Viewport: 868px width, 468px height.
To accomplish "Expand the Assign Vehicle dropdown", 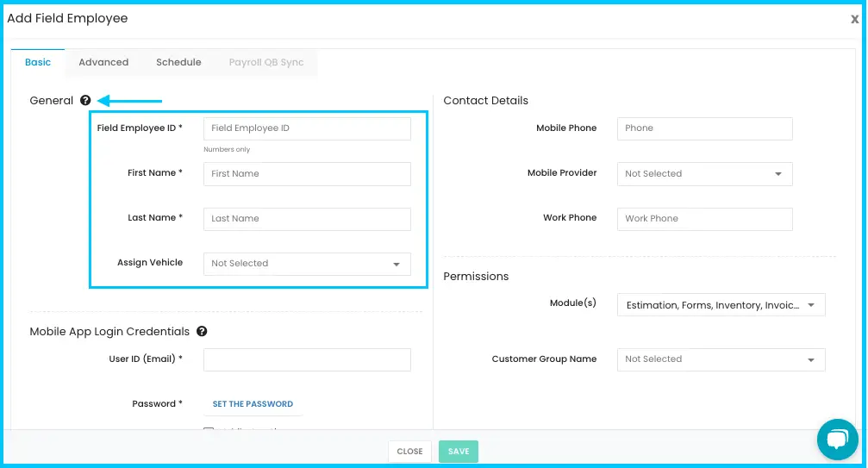I will click(307, 264).
